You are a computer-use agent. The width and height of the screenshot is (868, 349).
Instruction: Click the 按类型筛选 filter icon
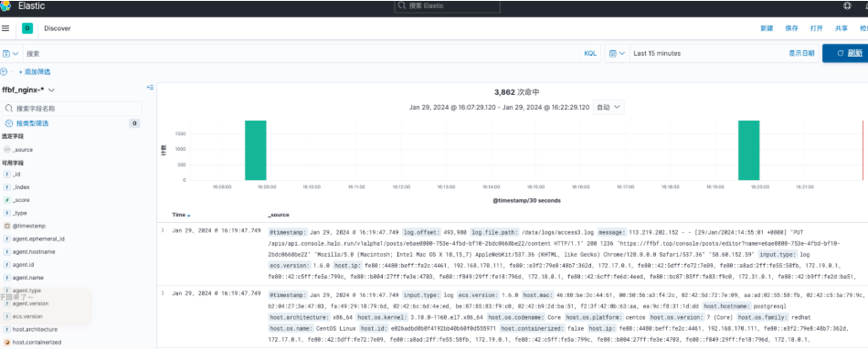tap(9, 124)
